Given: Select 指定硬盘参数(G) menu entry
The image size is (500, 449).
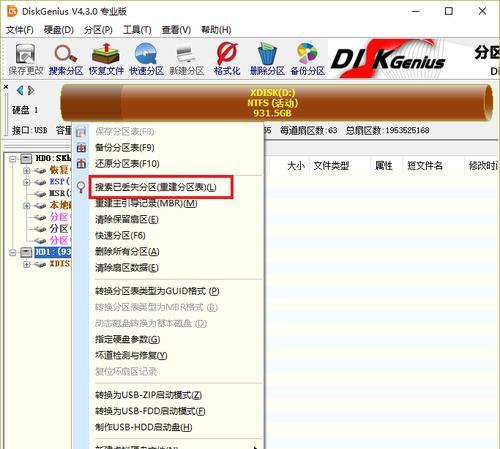Looking at the screenshot, I should [x=168, y=339].
